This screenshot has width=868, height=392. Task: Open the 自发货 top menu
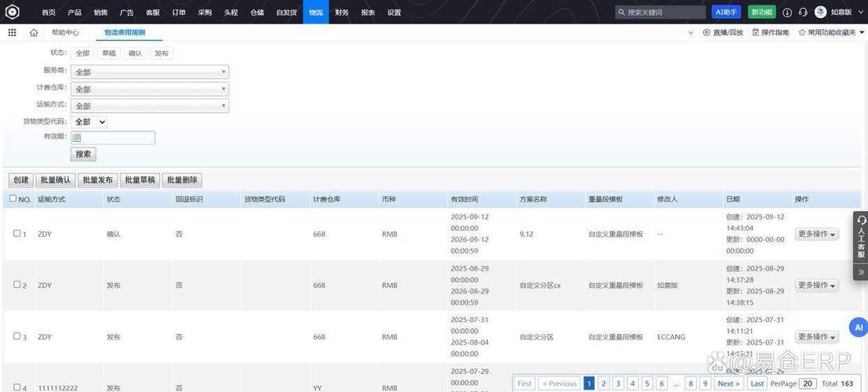[286, 13]
